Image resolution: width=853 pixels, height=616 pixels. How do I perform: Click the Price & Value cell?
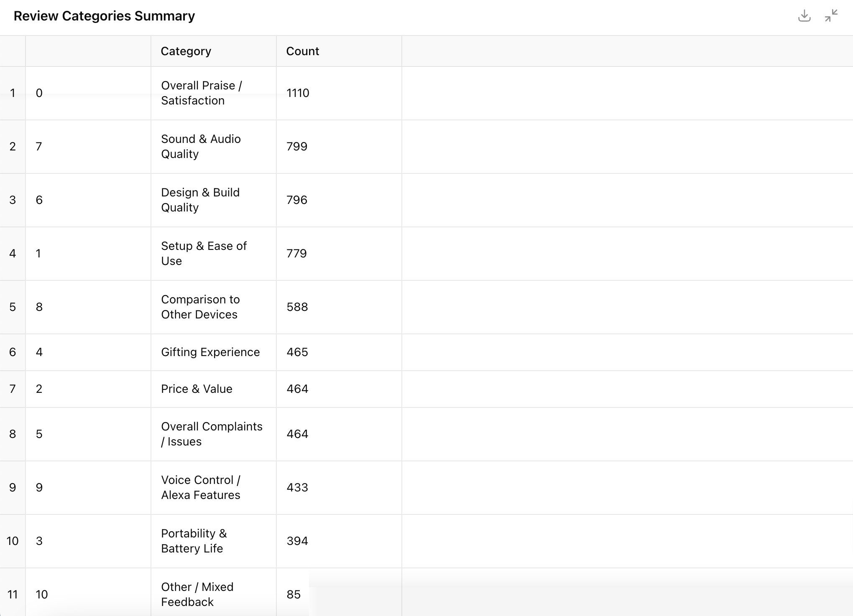pos(197,389)
